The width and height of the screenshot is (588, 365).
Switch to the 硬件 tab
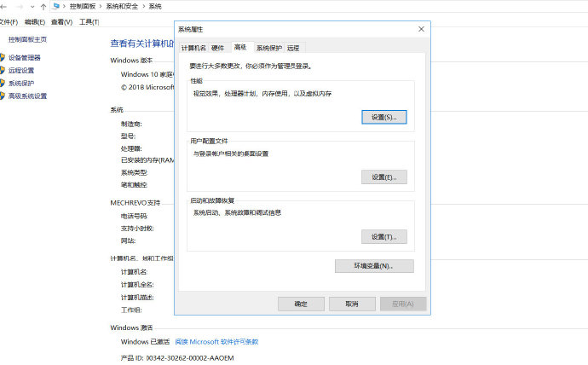(218, 49)
